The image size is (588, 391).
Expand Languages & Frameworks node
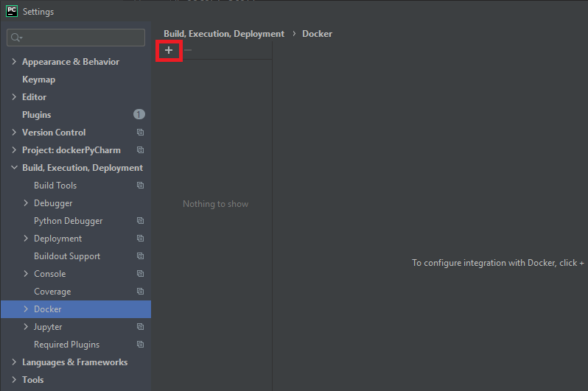(14, 362)
